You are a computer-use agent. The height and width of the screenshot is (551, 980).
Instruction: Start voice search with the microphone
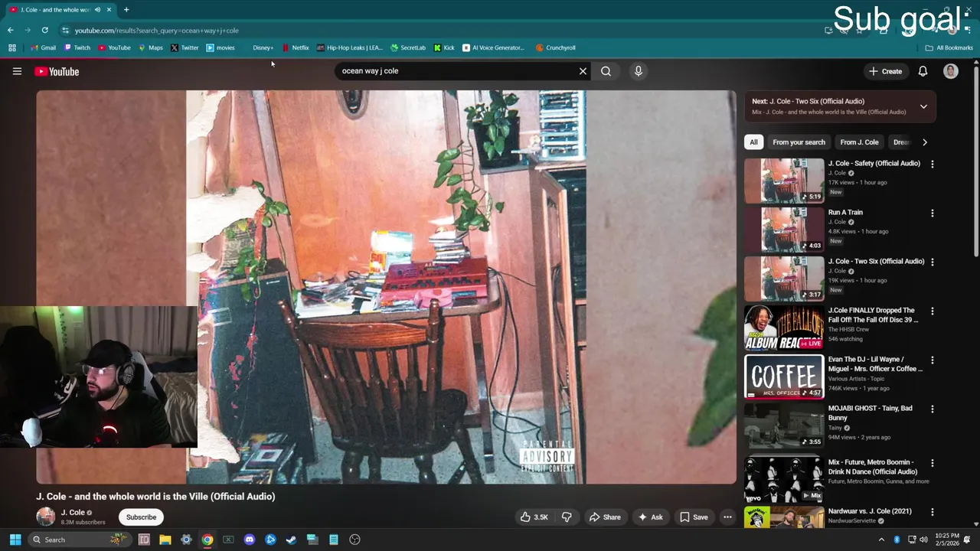coord(639,71)
